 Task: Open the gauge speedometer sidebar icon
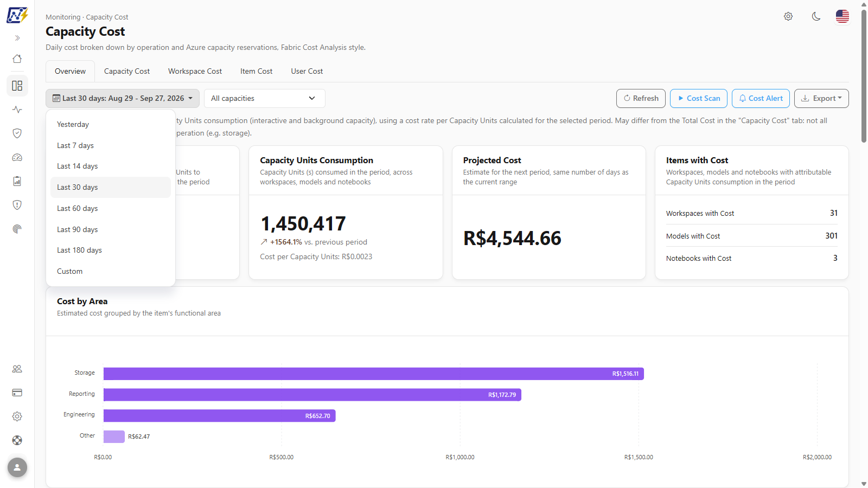pyautogui.click(x=17, y=157)
